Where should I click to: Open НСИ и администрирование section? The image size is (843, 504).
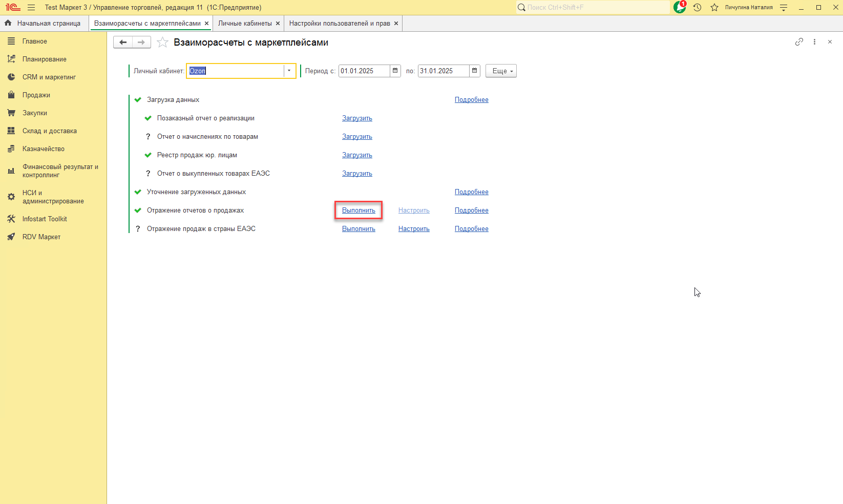pyautogui.click(x=53, y=197)
